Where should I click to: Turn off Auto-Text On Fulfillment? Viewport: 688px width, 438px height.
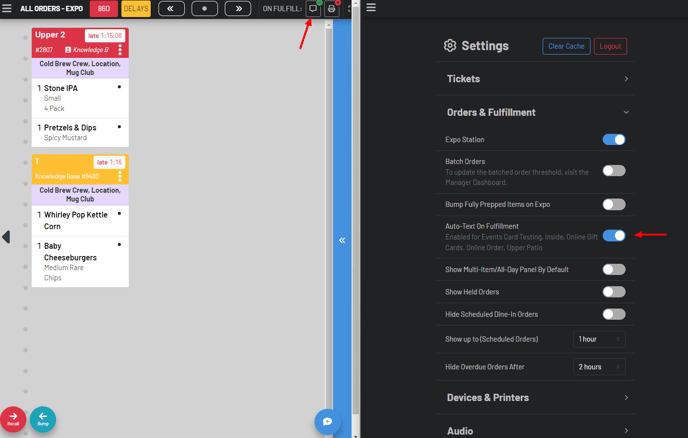613,236
